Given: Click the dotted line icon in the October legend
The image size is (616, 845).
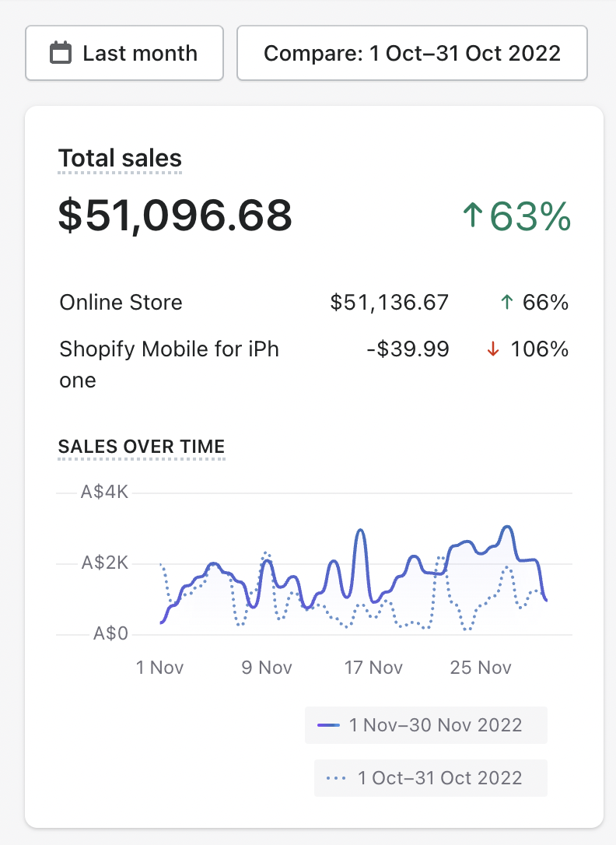Looking at the screenshot, I should (x=337, y=778).
